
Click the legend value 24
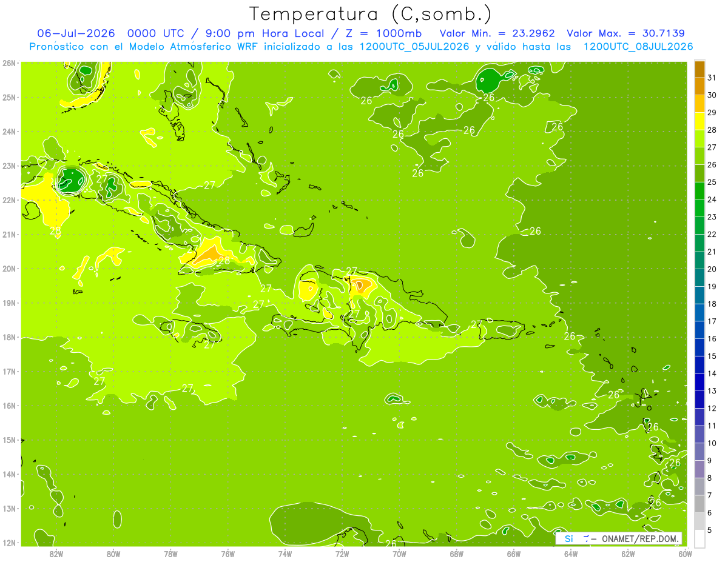coord(712,199)
